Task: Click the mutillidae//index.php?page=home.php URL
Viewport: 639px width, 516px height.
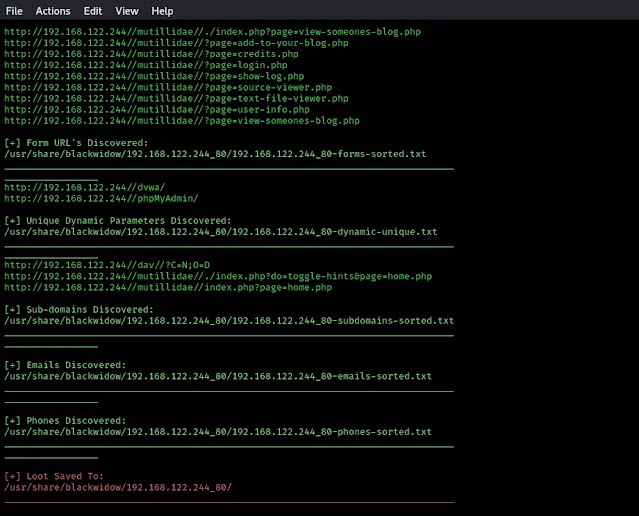Action: point(168,287)
